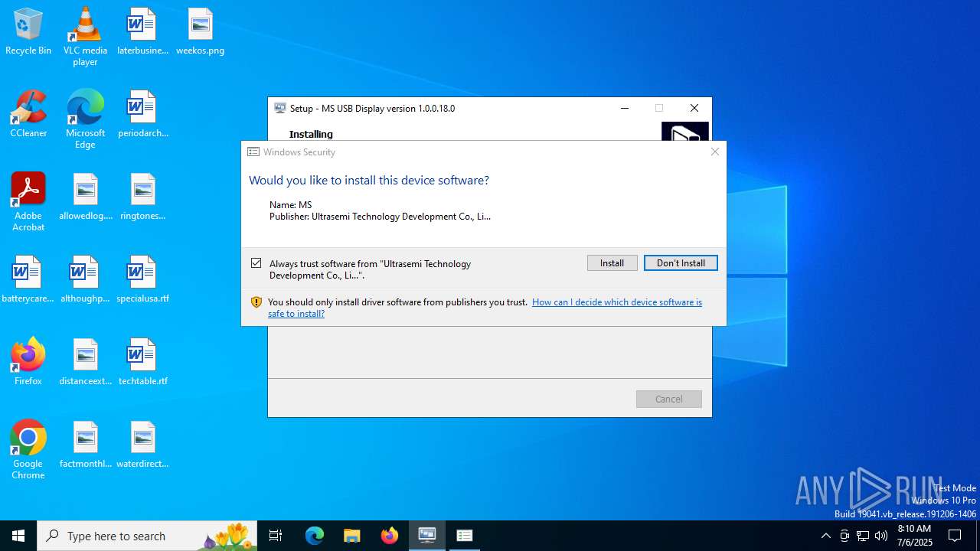Open the Action Center notifications icon
This screenshot has width=980, height=551.
[x=955, y=536]
